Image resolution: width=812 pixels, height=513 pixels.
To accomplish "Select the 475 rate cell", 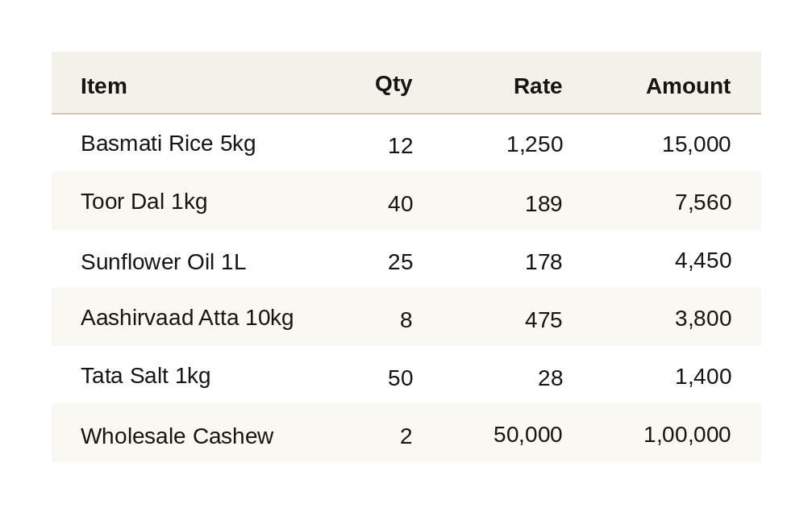I will coord(543,319).
